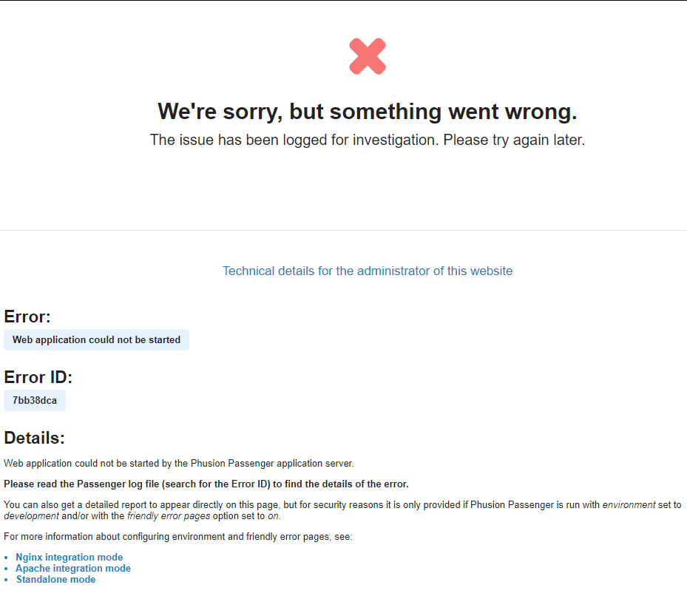Screen dimensions: 687x616
Task: Follow the Apache integration mode link
Action: tap(73, 569)
